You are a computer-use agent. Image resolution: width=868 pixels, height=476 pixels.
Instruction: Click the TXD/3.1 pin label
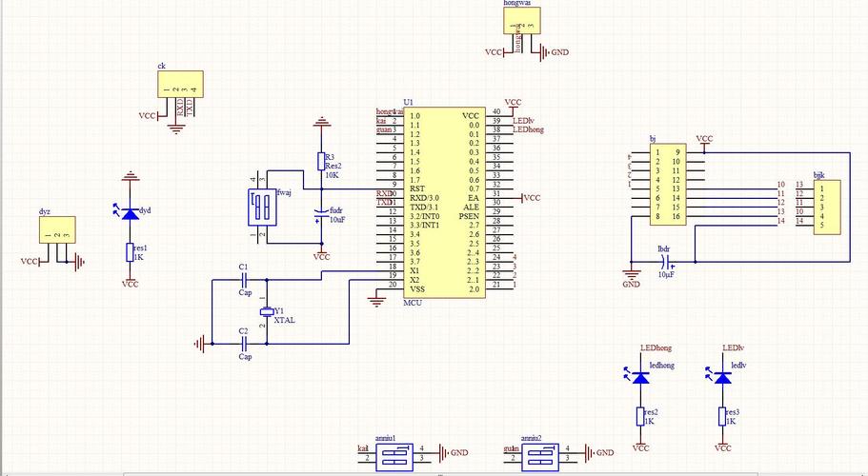click(424, 207)
